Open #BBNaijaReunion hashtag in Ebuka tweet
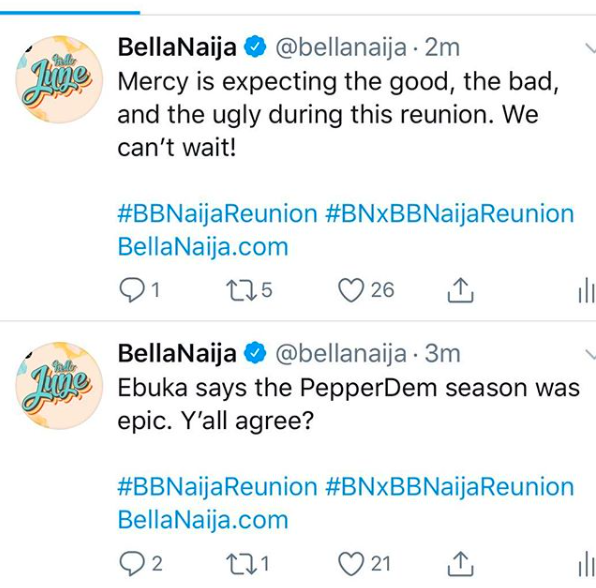This screenshot has width=596, height=588. tap(217, 487)
